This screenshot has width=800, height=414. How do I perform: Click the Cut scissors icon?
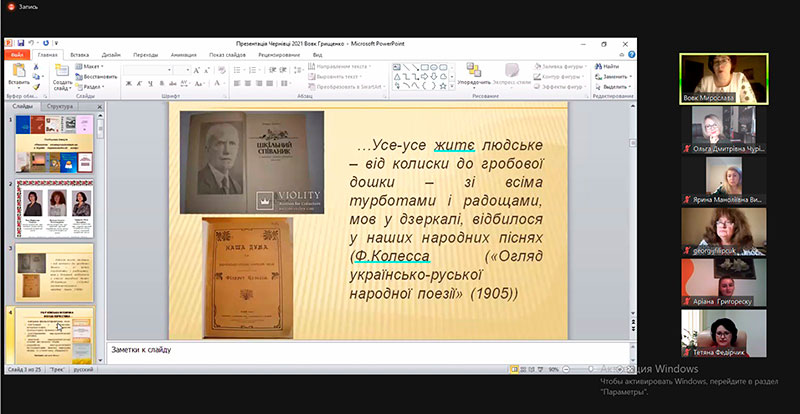coord(36,66)
